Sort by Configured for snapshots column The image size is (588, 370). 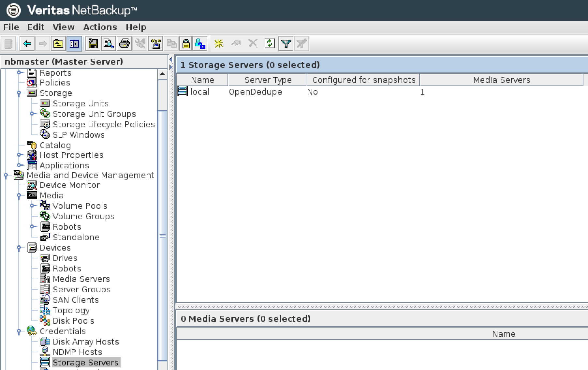(x=363, y=80)
